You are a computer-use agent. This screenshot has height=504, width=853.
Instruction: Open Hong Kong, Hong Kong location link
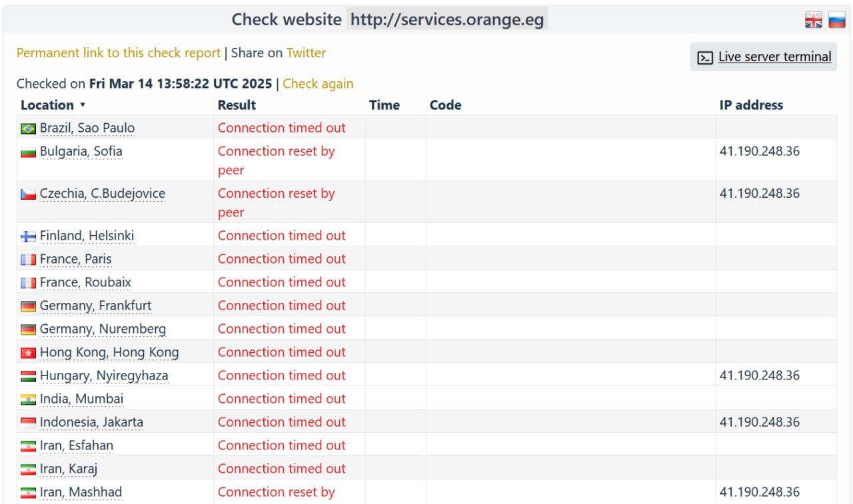[109, 352]
